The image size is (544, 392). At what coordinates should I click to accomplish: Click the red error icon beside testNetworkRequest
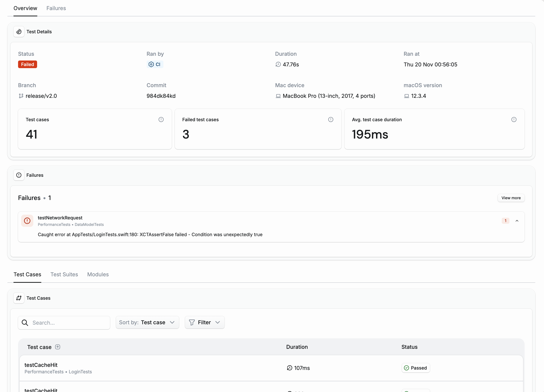tap(27, 221)
